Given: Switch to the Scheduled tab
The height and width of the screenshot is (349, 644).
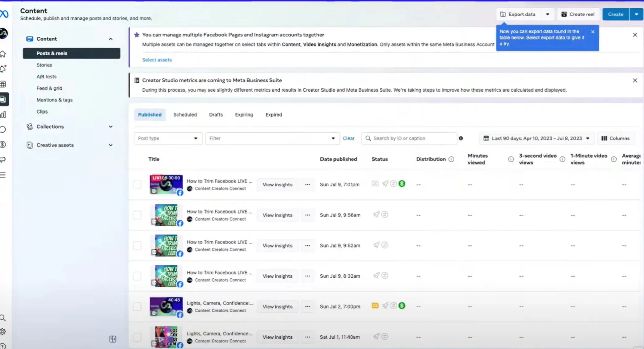Looking at the screenshot, I should (185, 114).
